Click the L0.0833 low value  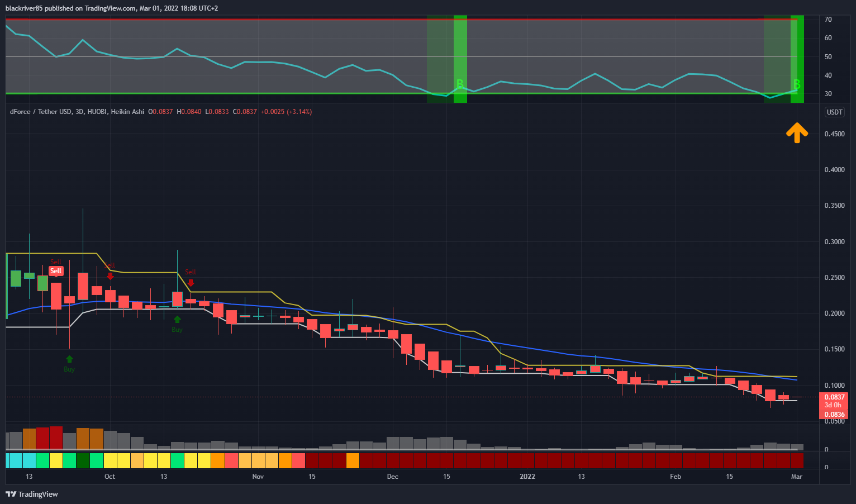(217, 112)
